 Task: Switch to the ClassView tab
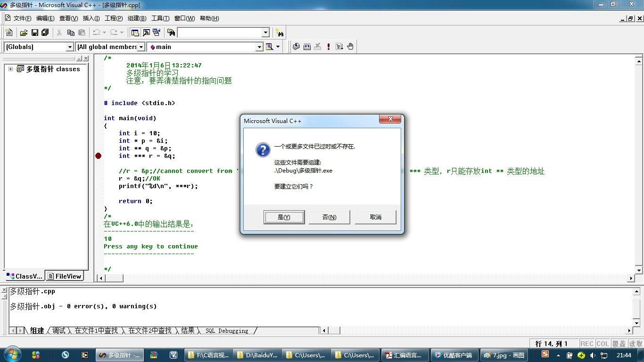tap(25, 276)
